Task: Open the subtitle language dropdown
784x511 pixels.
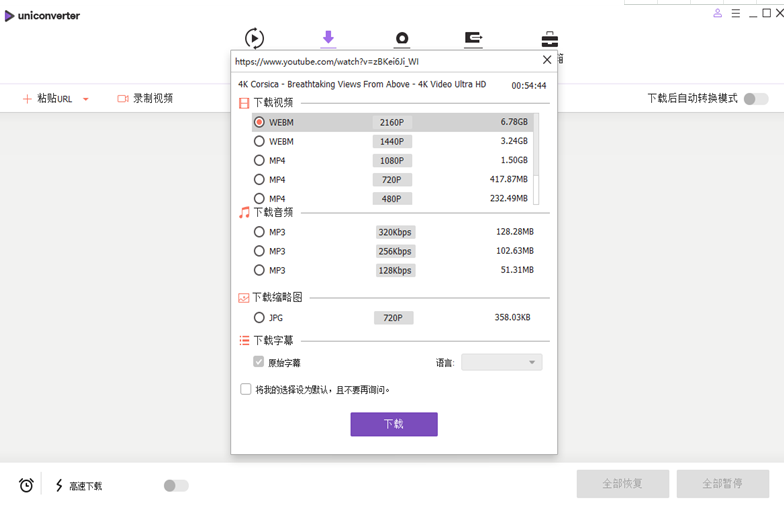Action: coord(502,362)
